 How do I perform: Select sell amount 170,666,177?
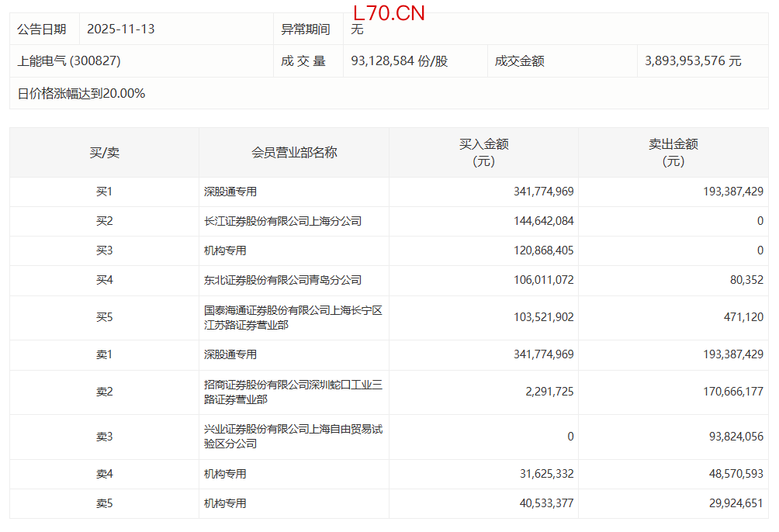pos(725,392)
